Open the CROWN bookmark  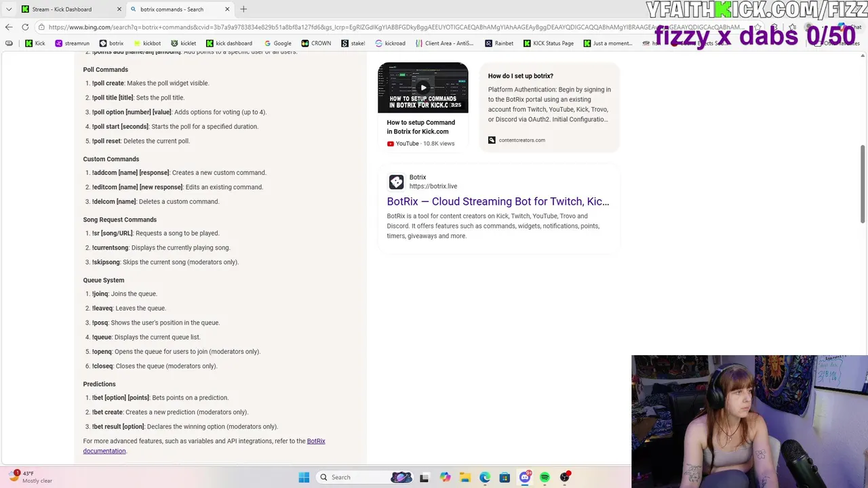click(x=316, y=43)
